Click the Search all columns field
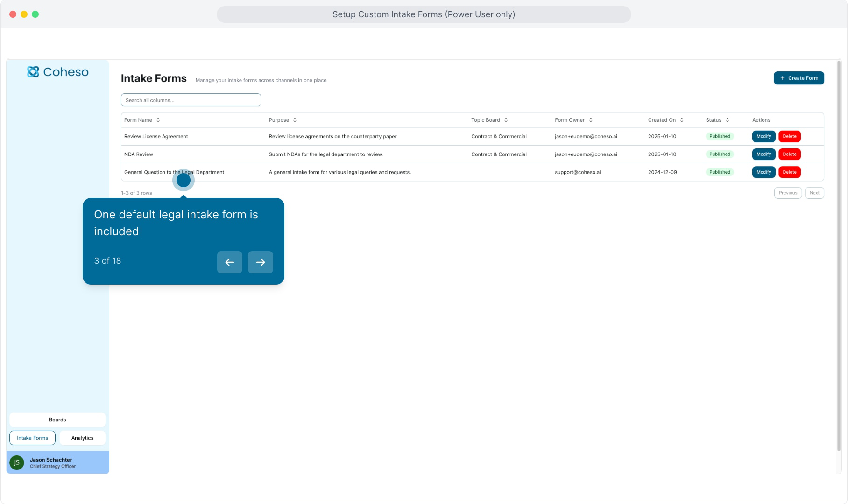This screenshot has width=848, height=504. point(191,100)
